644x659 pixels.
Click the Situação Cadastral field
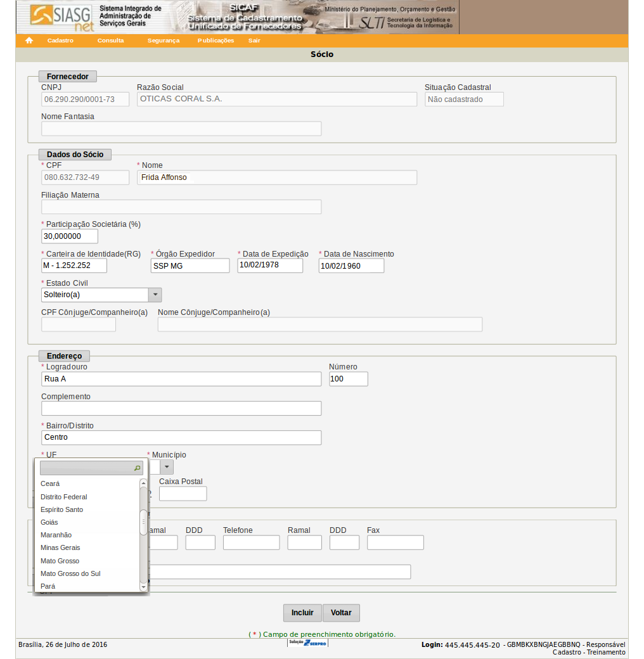coord(464,99)
